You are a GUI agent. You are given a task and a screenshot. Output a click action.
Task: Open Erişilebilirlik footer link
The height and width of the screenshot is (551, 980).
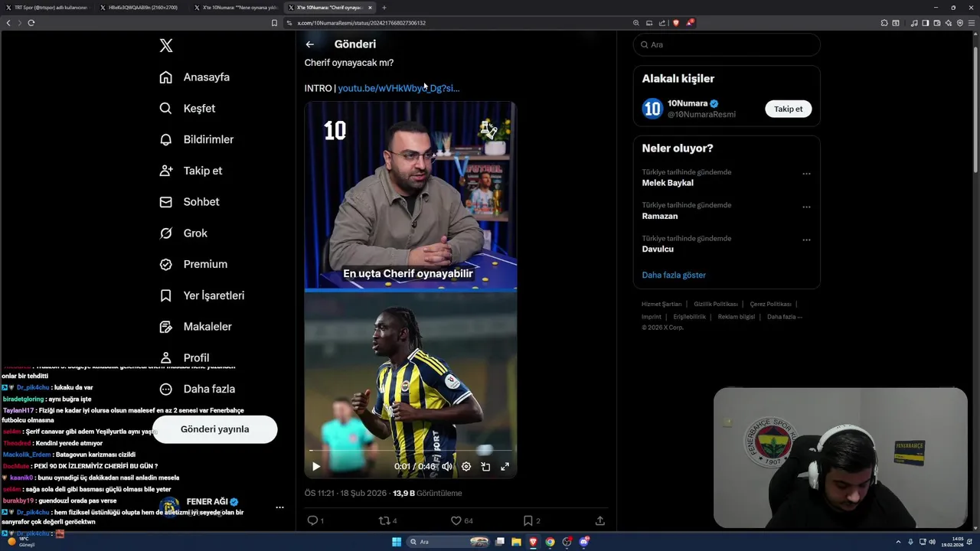pyautogui.click(x=690, y=317)
